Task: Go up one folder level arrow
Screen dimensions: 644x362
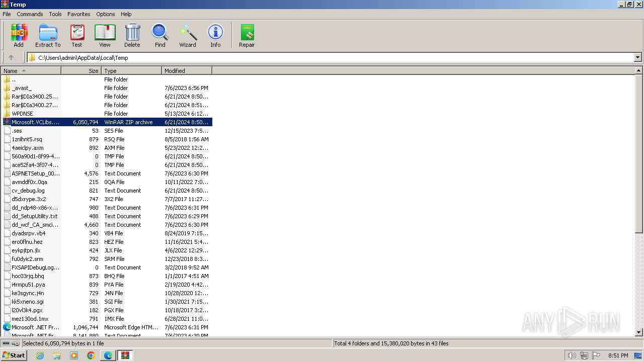Action: point(11,57)
